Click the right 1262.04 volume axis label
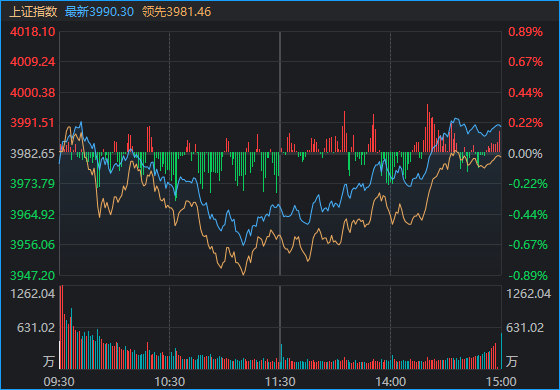The width and height of the screenshot is (560, 390). click(529, 294)
